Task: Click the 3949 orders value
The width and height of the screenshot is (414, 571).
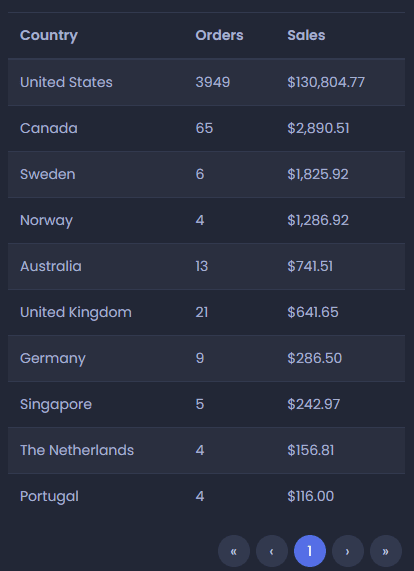Action: 213,82
